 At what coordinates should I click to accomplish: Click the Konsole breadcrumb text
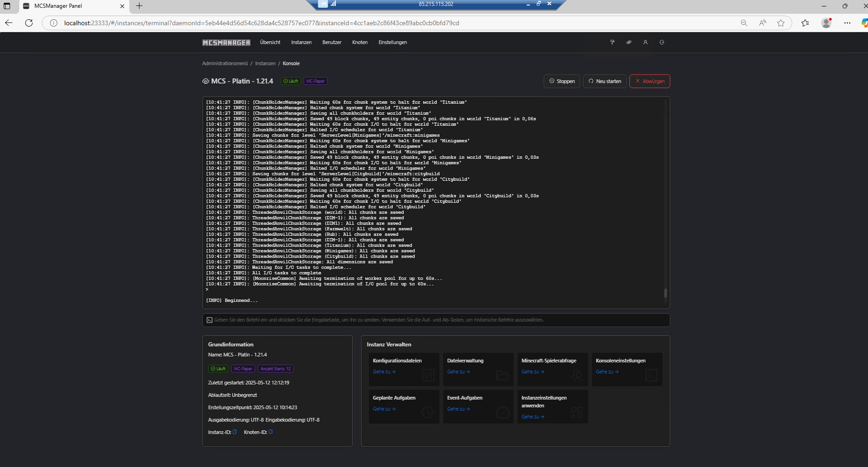click(x=291, y=63)
